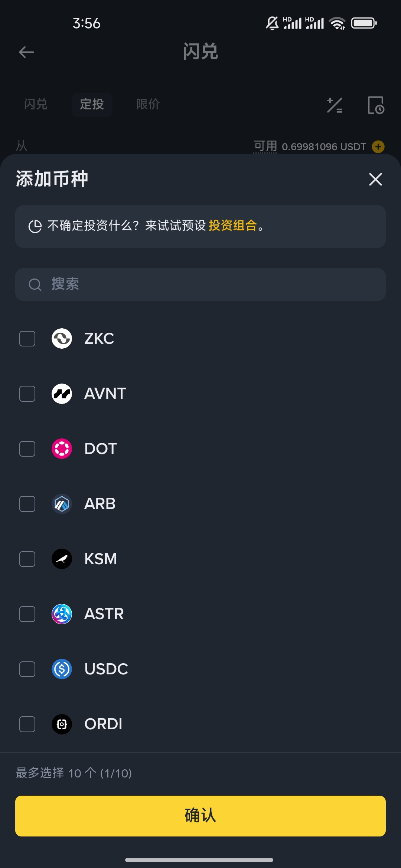Viewport: 401px width, 868px height.
Task: Tap the back arrow icon
Action: [26, 52]
